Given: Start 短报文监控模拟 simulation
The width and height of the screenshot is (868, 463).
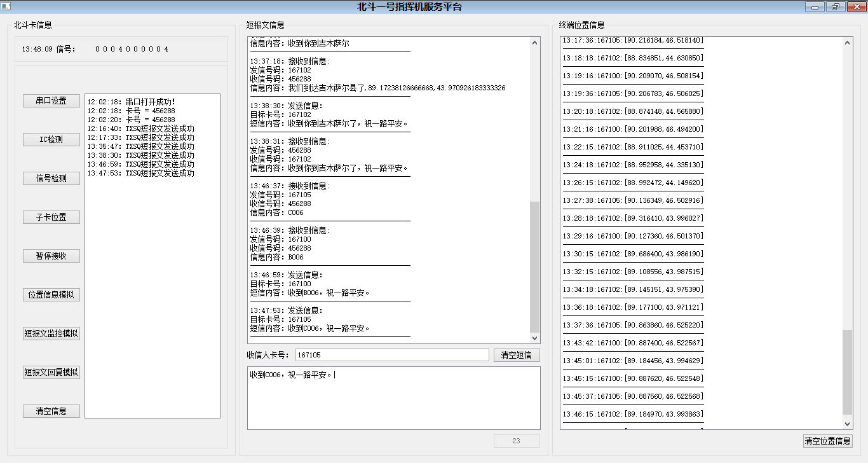Looking at the screenshot, I should tap(51, 333).
